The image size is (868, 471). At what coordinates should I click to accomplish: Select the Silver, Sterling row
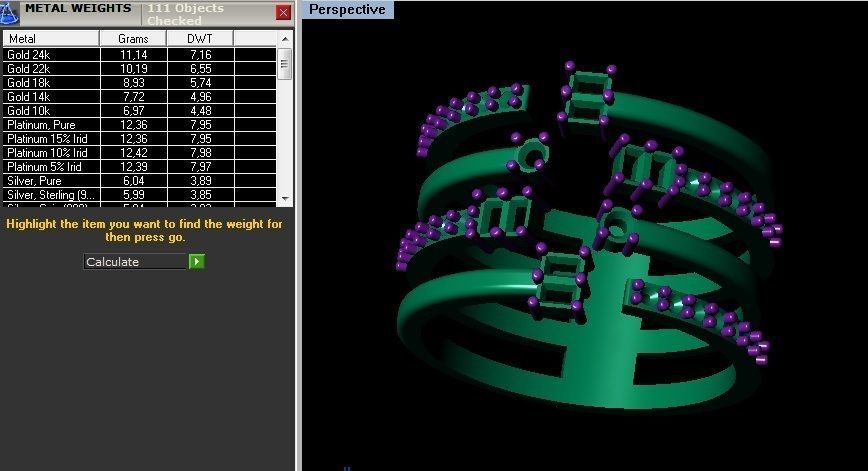[140, 195]
